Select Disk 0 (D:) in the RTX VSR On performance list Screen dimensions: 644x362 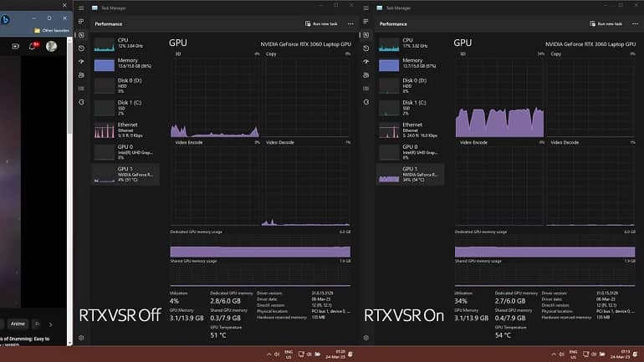click(410, 85)
